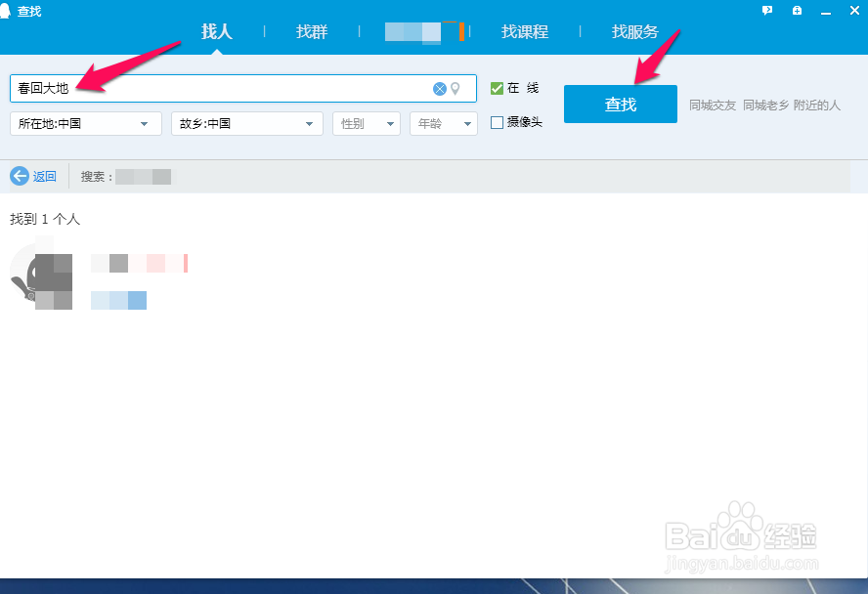
Task: Expand the 年龄 age dropdown
Action: pyautogui.click(x=443, y=123)
